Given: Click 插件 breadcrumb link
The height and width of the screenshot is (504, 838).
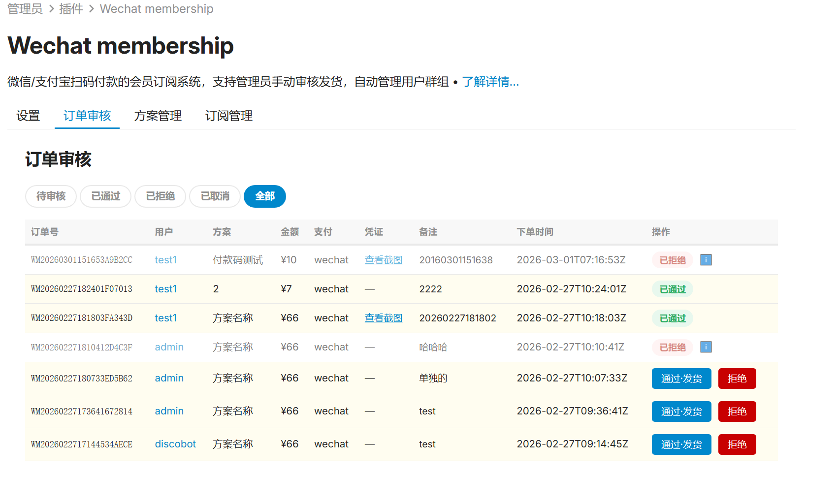Looking at the screenshot, I should coord(71,9).
